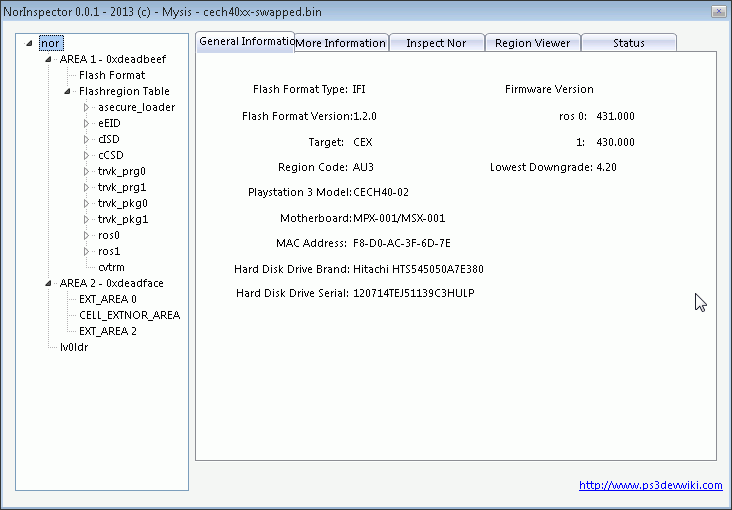This screenshot has height=510, width=732.
Task: Switch to the Status tab
Action: [x=628, y=43]
